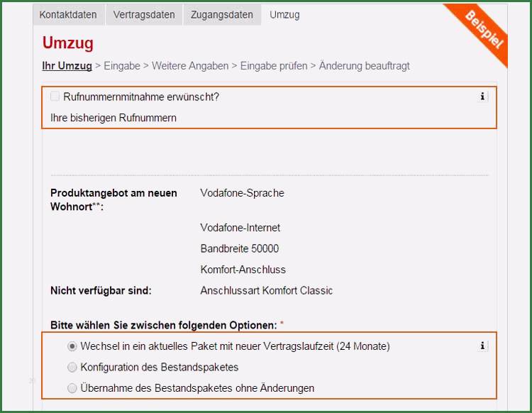Click the Eingabe breadcrumb step
Screen dimensions: 532x413
coord(122,66)
